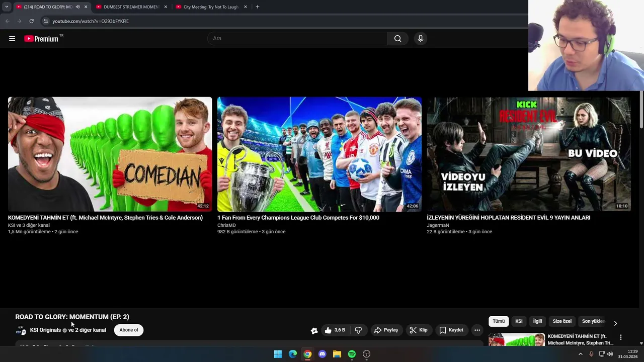Open the COMEDIAN thumbnail video

coord(110,154)
